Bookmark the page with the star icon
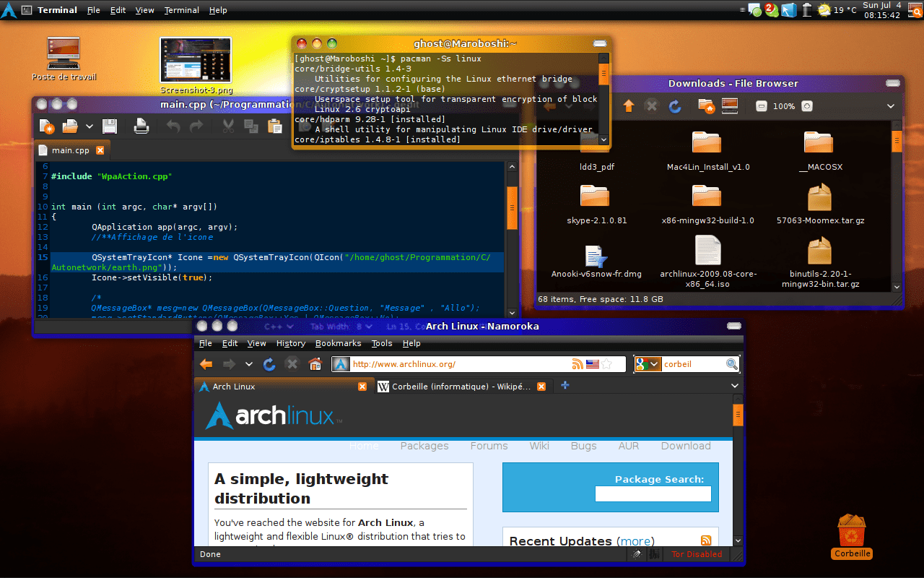The height and width of the screenshot is (578, 924). pyautogui.click(x=607, y=364)
